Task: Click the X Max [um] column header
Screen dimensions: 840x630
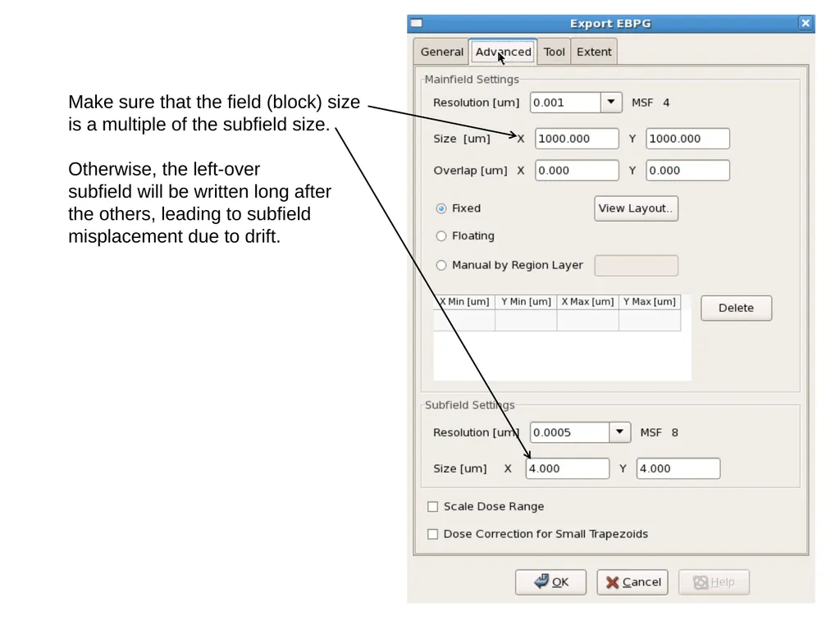Action: pyautogui.click(x=587, y=302)
